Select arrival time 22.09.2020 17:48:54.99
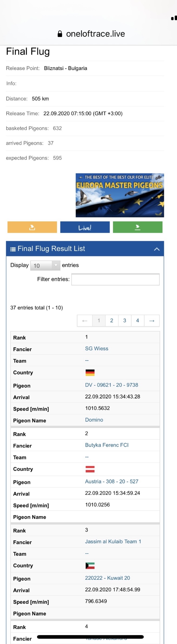 pos(113,589)
